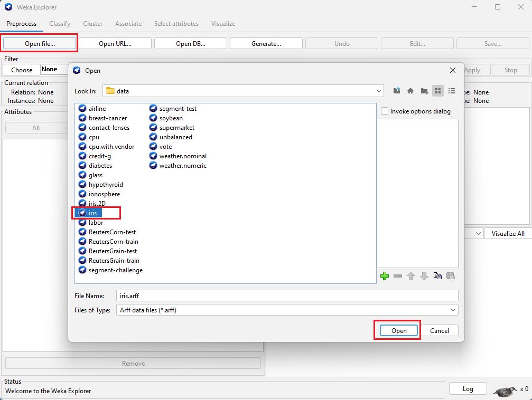This screenshot has height=400, width=532.
Task: Switch to the Cluster tab
Action: [92, 24]
